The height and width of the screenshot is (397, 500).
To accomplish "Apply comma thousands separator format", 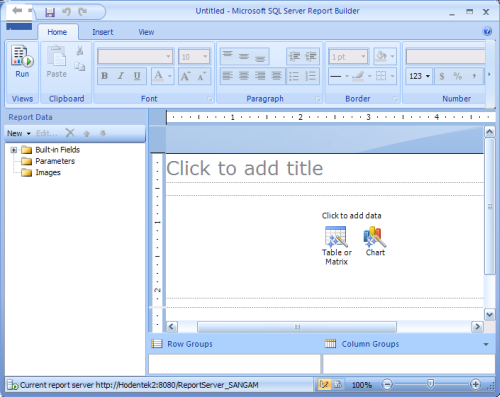I will coord(474,76).
